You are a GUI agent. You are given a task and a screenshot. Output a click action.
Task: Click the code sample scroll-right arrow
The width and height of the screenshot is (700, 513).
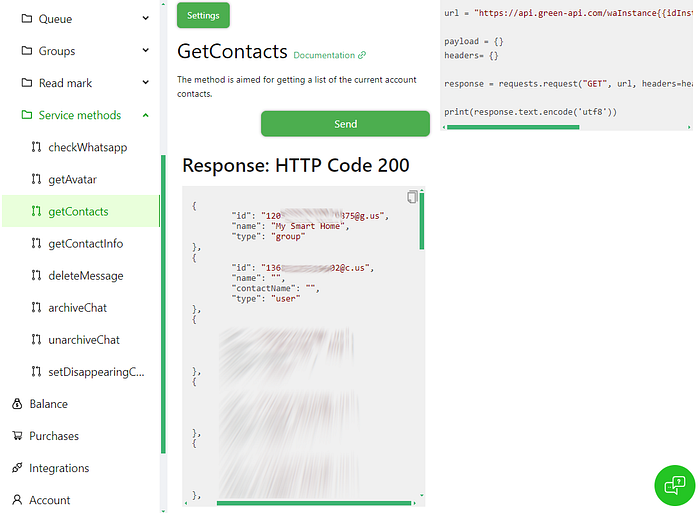click(x=689, y=127)
